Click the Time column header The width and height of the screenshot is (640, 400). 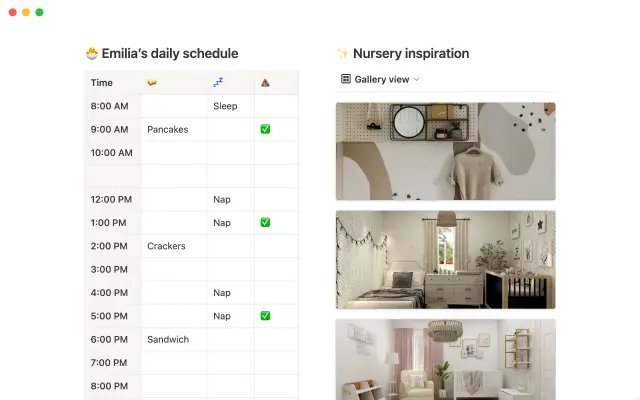(113, 83)
